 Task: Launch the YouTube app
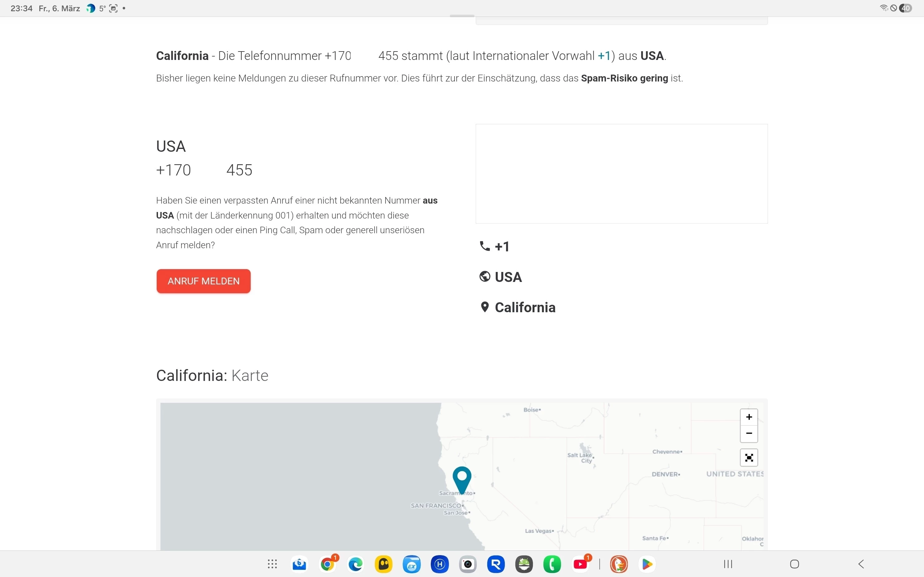(x=580, y=564)
